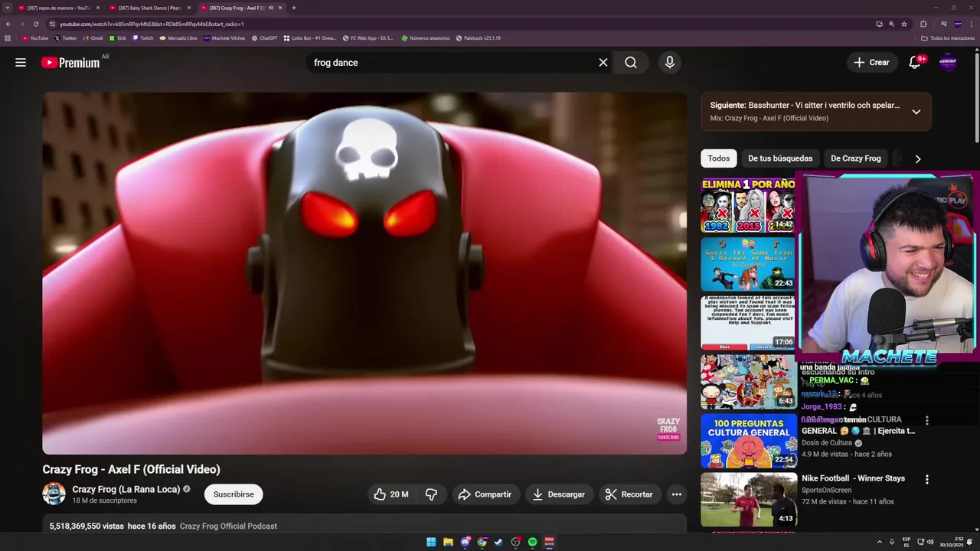Open the YouTube guide hamburger menu
Image resolution: width=980 pixels, height=551 pixels.
point(21,63)
